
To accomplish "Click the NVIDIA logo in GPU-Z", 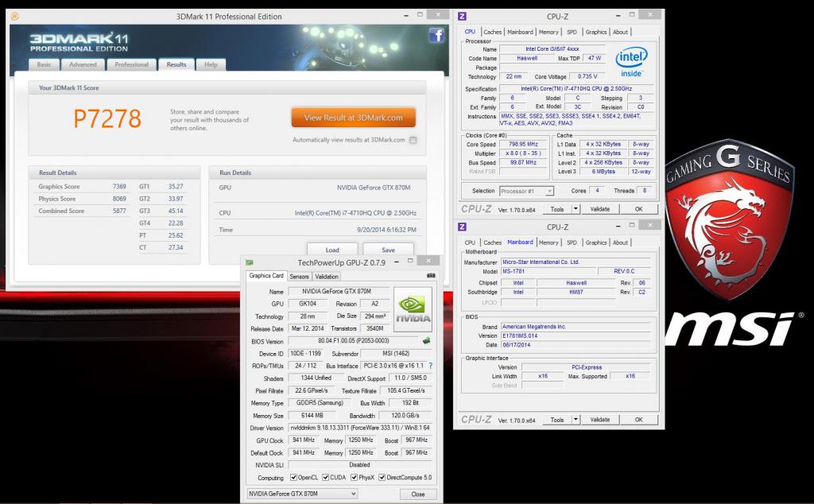I will point(414,309).
